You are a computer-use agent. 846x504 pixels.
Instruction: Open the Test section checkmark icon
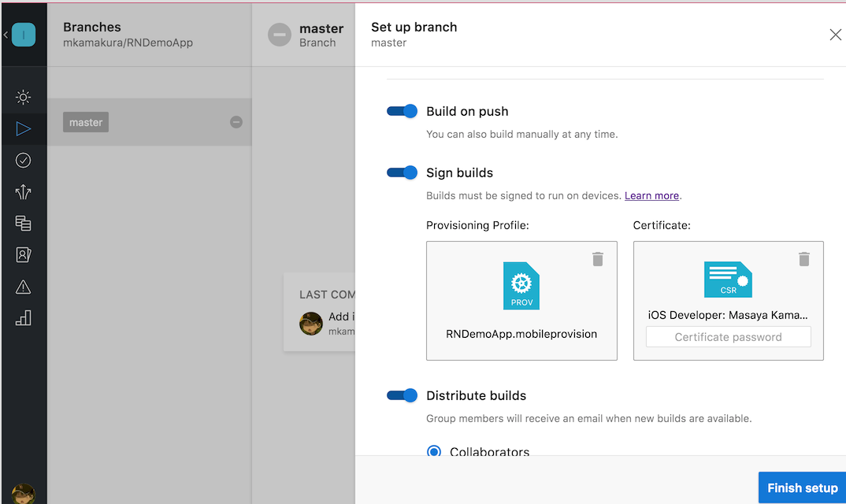coord(23,161)
